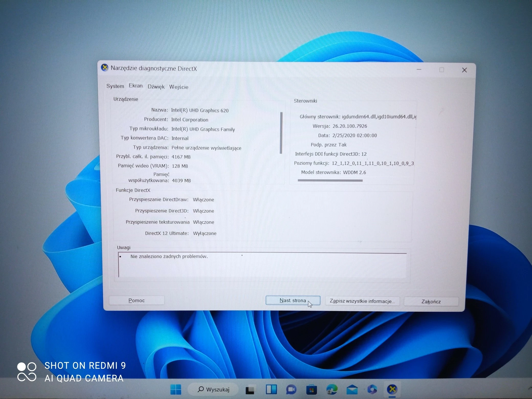Image resolution: width=532 pixels, height=399 pixels.
Task: Select the Wejście tab
Action: tap(179, 87)
